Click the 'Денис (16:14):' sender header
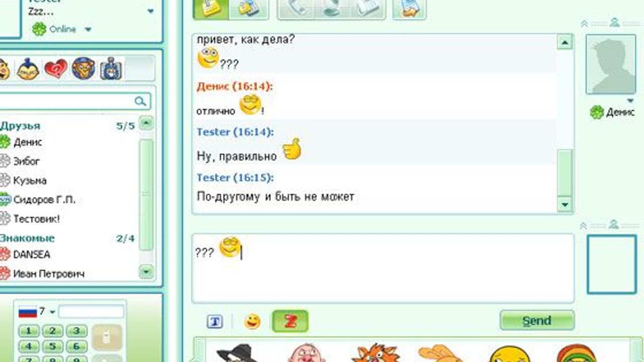This screenshot has width=644, height=362. click(x=234, y=86)
